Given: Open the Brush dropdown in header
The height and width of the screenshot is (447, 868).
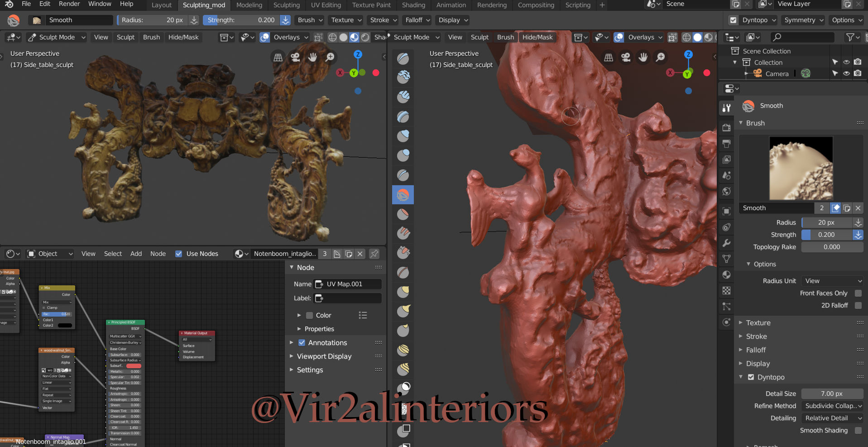Looking at the screenshot, I should tap(310, 20).
